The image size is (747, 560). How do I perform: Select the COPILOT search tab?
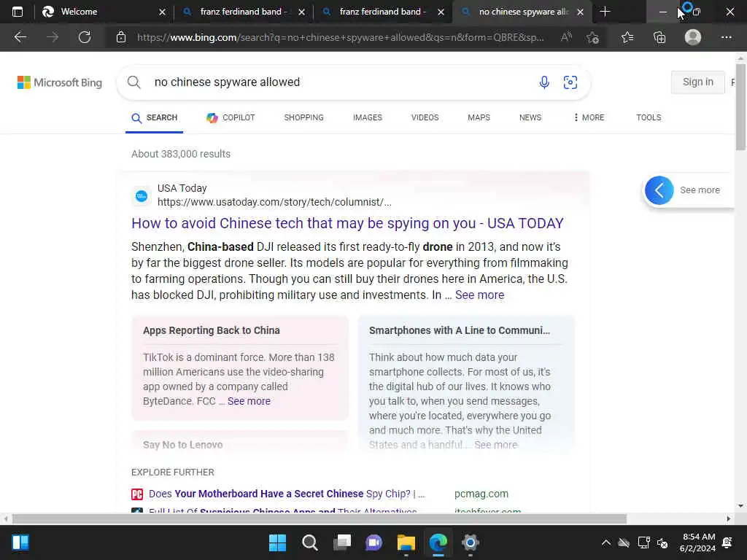pos(231,117)
